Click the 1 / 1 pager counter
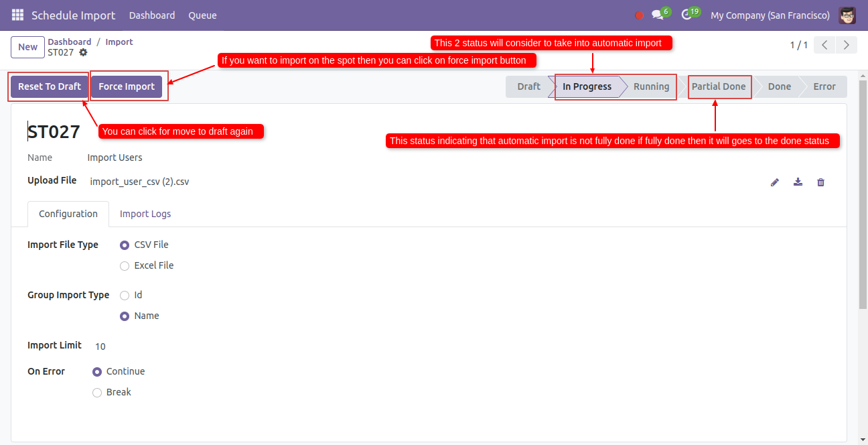Image resolution: width=868 pixels, height=445 pixels. click(x=799, y=45)
